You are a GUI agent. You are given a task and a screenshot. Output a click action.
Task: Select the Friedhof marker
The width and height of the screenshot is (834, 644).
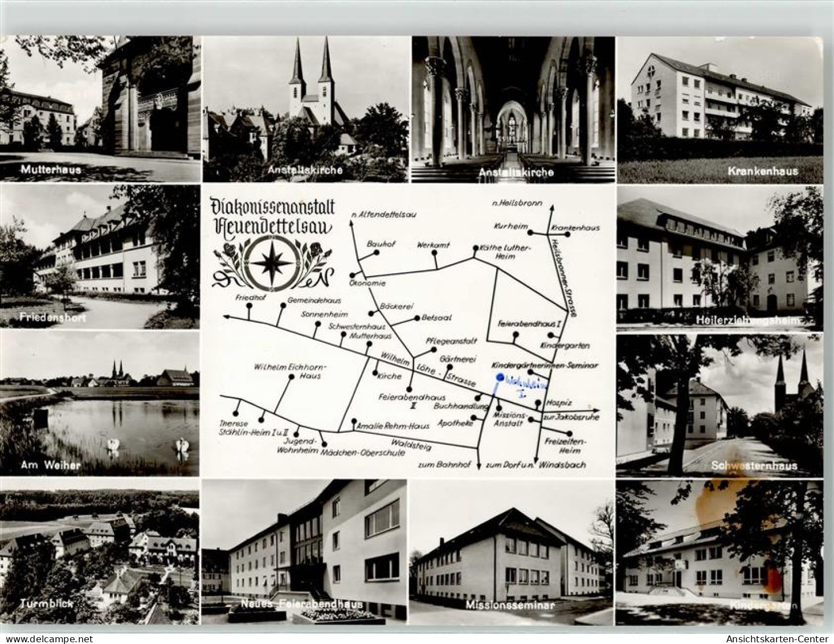(x=249, y=306)
